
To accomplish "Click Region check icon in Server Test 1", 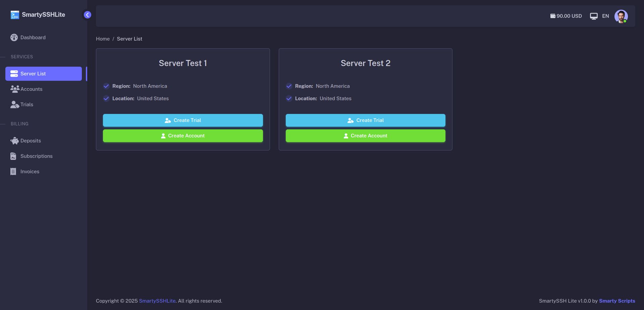I will [106, 86].
